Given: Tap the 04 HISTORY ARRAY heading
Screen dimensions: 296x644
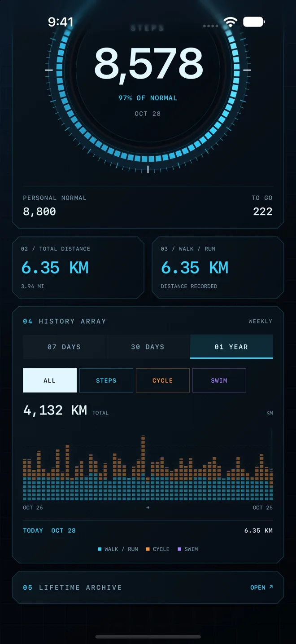Looking at the screenshot, I should tap(65, 321).
